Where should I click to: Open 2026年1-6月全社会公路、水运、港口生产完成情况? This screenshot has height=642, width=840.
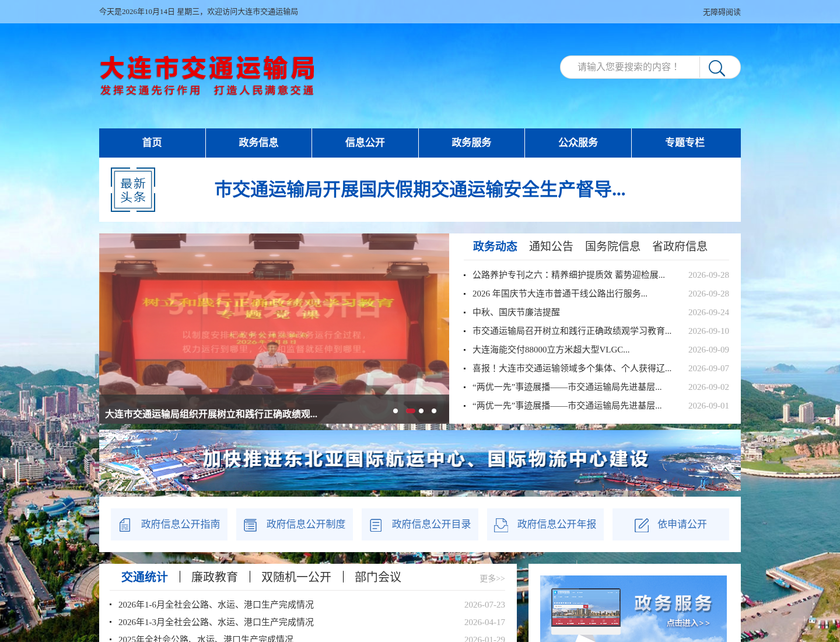point(216,605)
